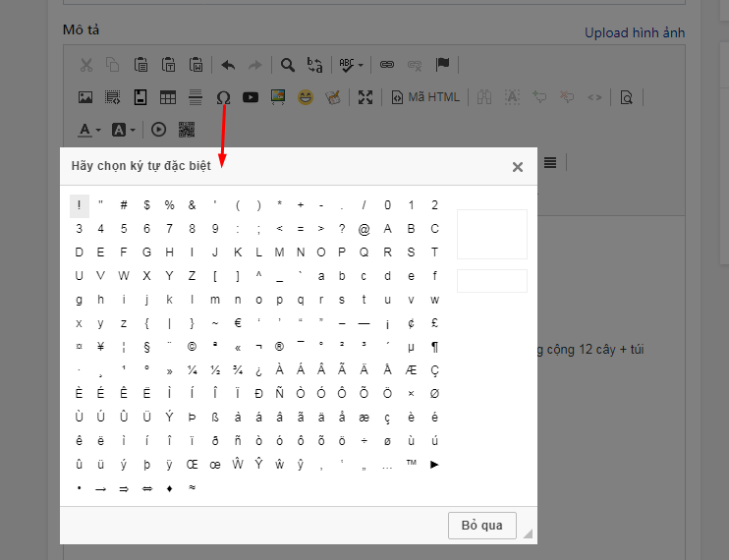729x560 pixels.
Task: Select the euro sign character
Action: point(238,323)
